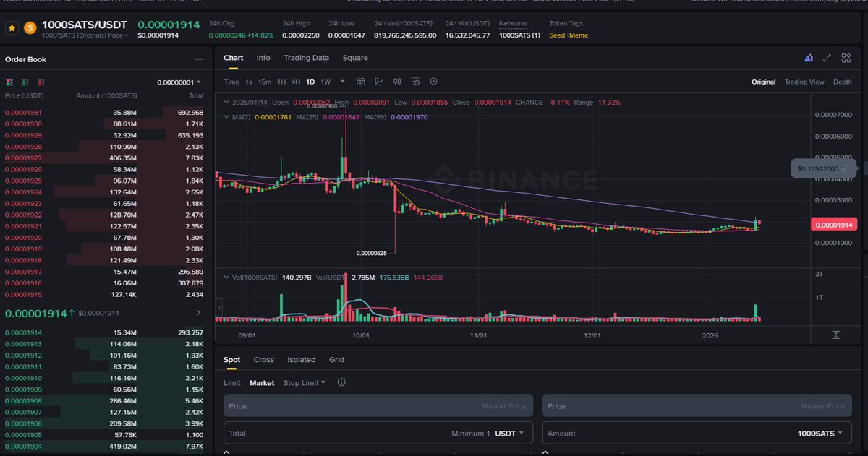Viewport: 868px width, 456px height.
Task: Open the Square tab
Action: tap(355, 58)
